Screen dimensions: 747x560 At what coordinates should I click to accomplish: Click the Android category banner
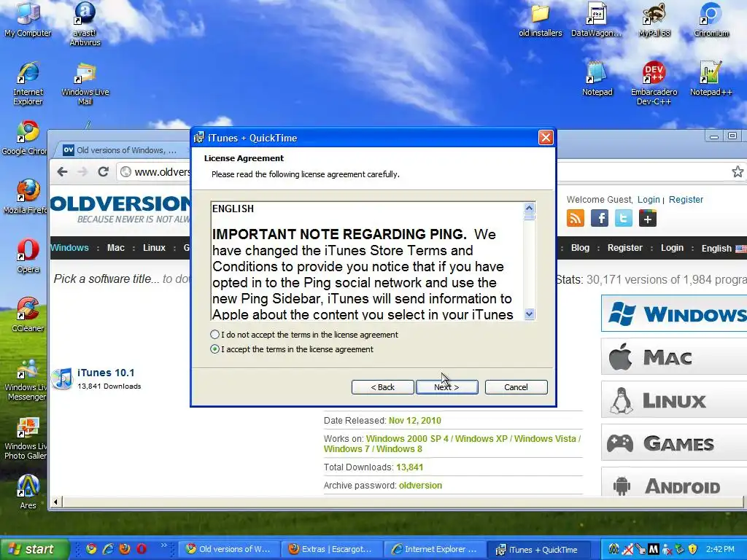pos(673,483)
